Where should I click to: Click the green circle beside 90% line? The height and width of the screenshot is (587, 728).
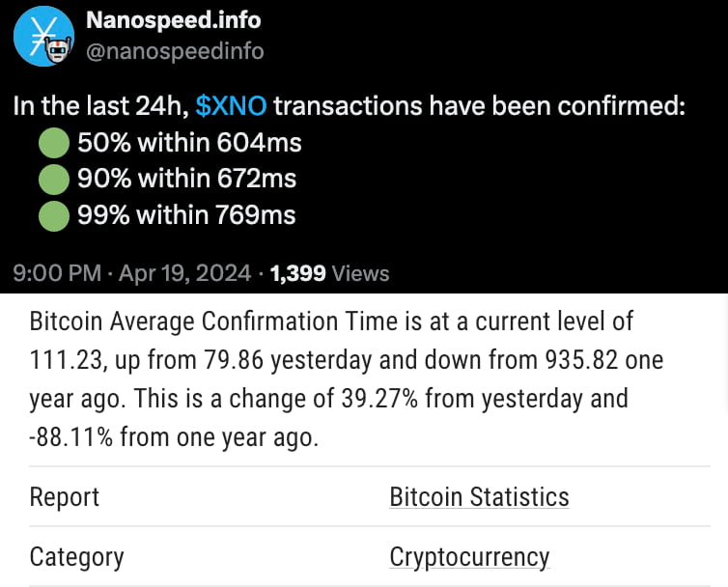click(53, 180)
